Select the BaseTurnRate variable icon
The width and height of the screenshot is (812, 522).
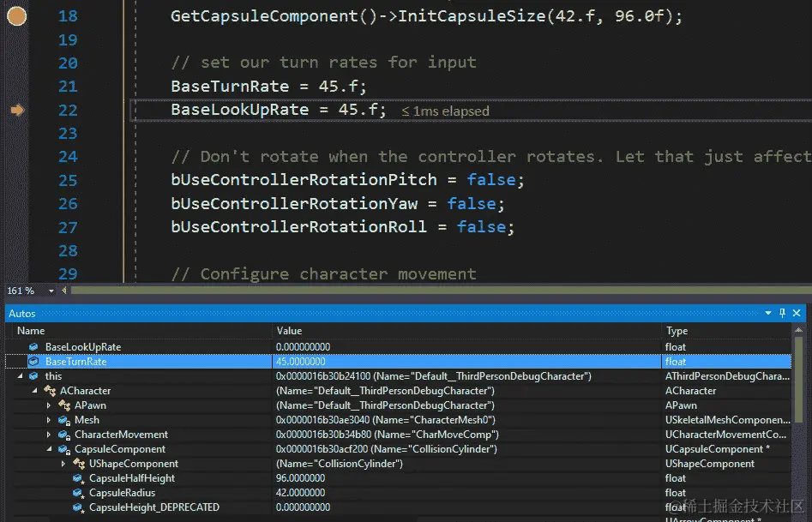pyautogui.click(x=33, y=362)
